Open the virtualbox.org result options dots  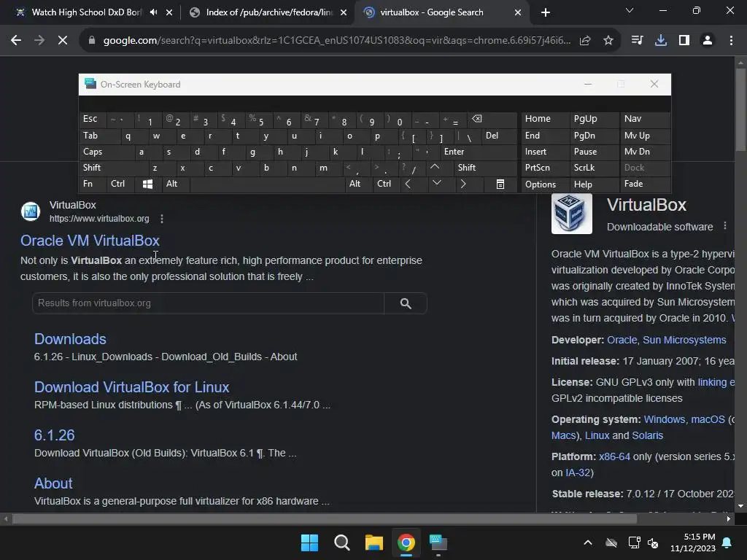coord(162,219)
